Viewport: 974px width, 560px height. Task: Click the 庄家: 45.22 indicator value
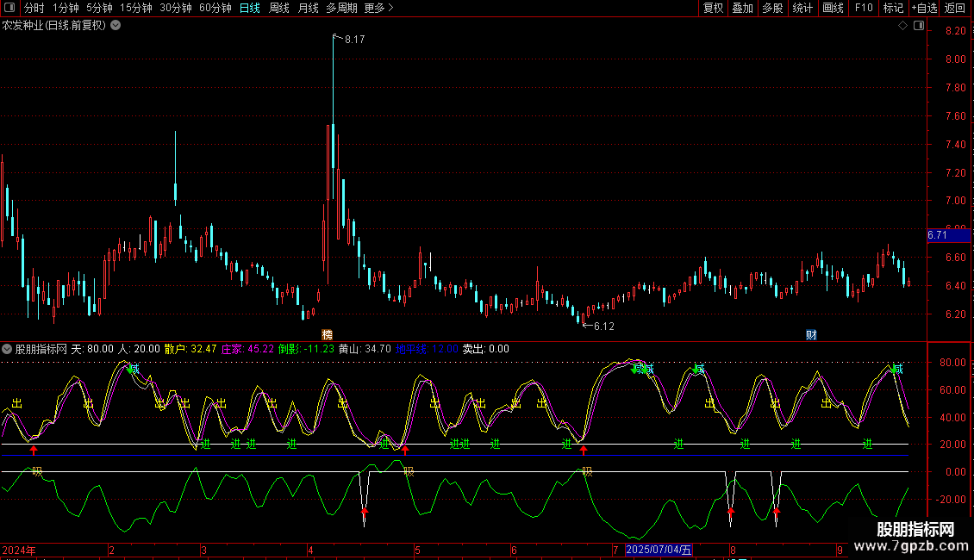point(248,349)
